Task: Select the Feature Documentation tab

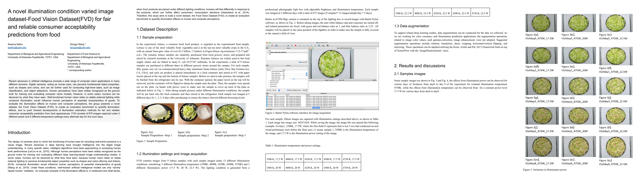Action: (x=326, y=108)
